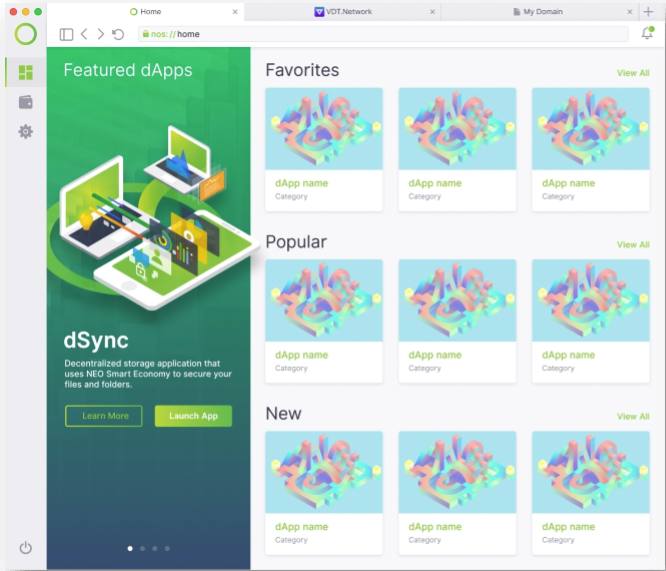Click the Featured dApps heading
This screenshot has height=571, width=666.
pos(128,71)
